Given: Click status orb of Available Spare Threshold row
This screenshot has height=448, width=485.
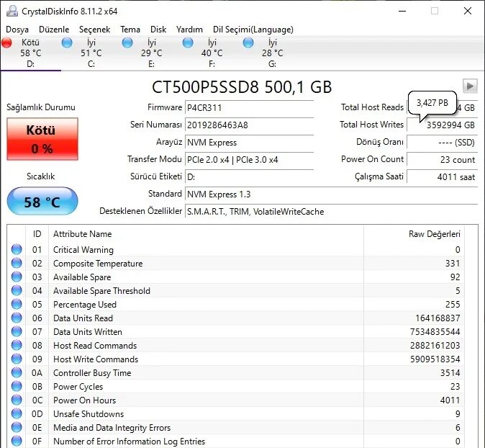Looking at the screenshot, I should pyautogui.click(x=17, y=290).
